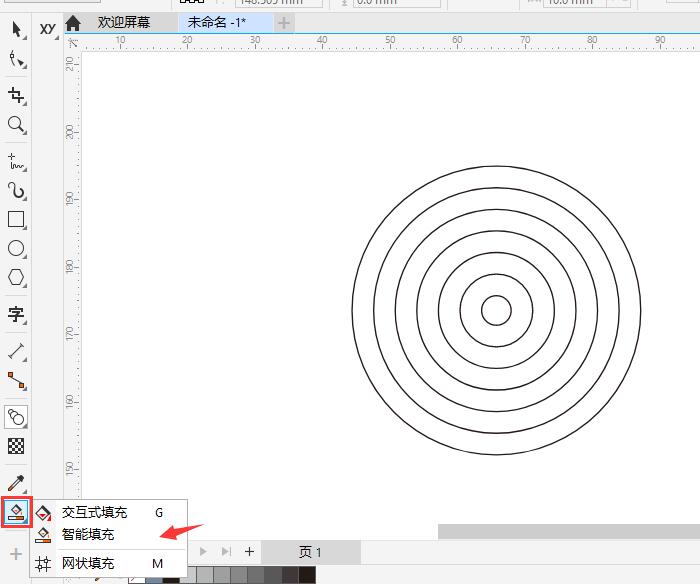The height and width of the screenshot is (584, 700).
Task: Select the Ellipse tool
Action: (x=16, y=248)
